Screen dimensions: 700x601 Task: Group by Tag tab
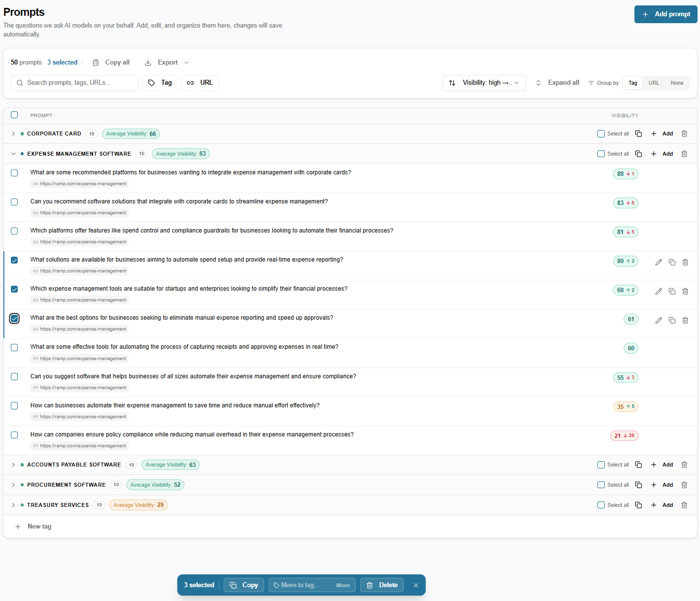coord(633,83)
